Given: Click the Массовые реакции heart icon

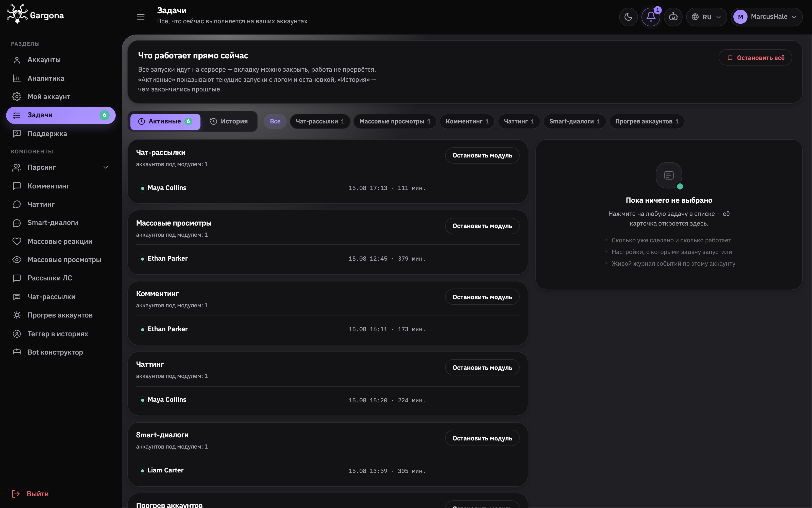Looking at the screenshot, I should click(x=17, y=241).
